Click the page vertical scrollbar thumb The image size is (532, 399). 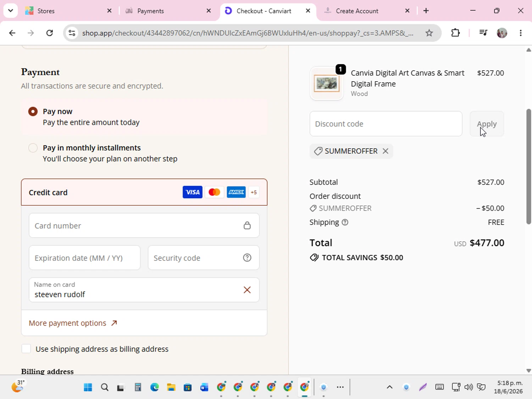click(529, 167)
